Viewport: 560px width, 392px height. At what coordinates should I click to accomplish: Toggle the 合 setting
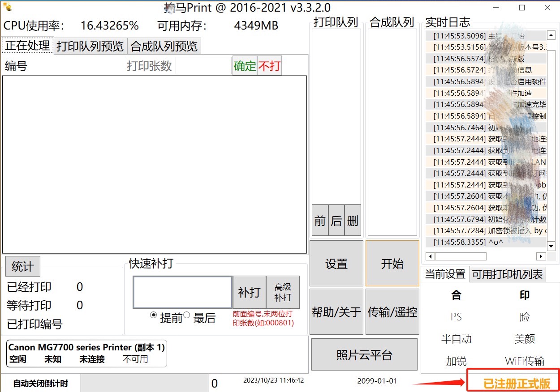pyautogui.click(x=456, y=295)
